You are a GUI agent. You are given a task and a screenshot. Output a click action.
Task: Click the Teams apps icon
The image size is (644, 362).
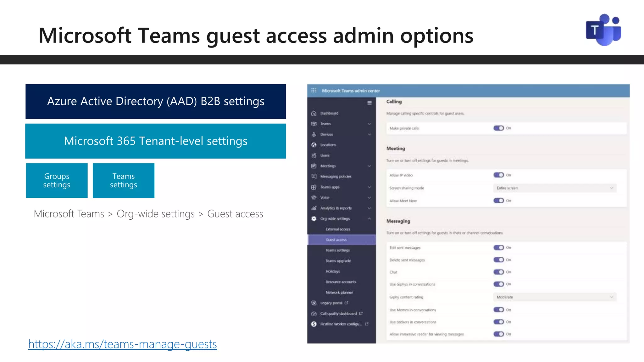314,187
